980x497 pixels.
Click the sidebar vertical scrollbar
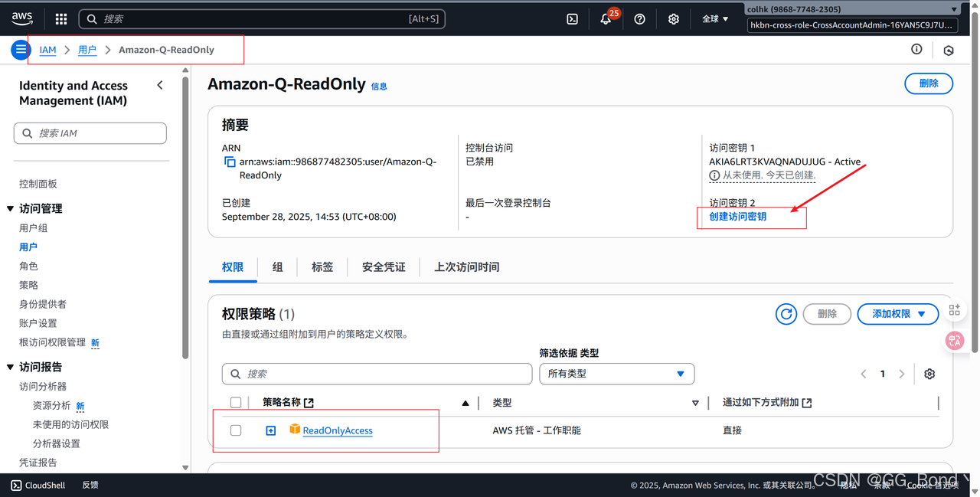pos(185,218)
